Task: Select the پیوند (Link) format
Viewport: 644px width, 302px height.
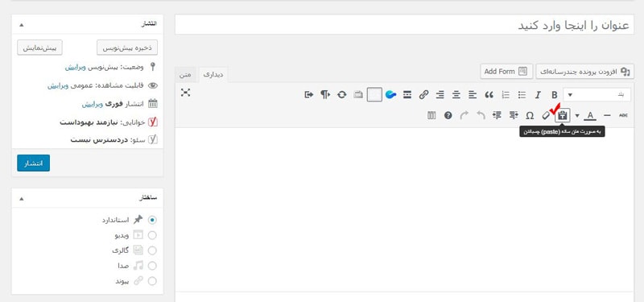Action: click(152, 281)
